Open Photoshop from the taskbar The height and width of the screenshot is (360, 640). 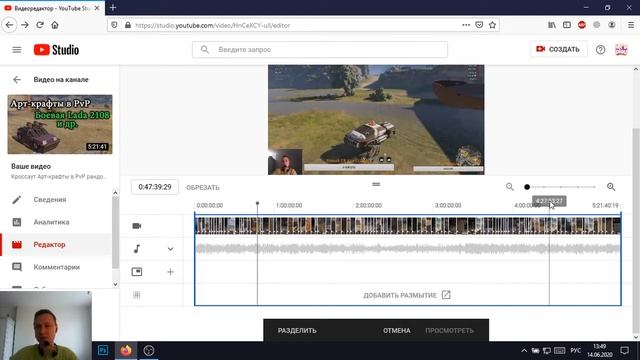point(103,350)
